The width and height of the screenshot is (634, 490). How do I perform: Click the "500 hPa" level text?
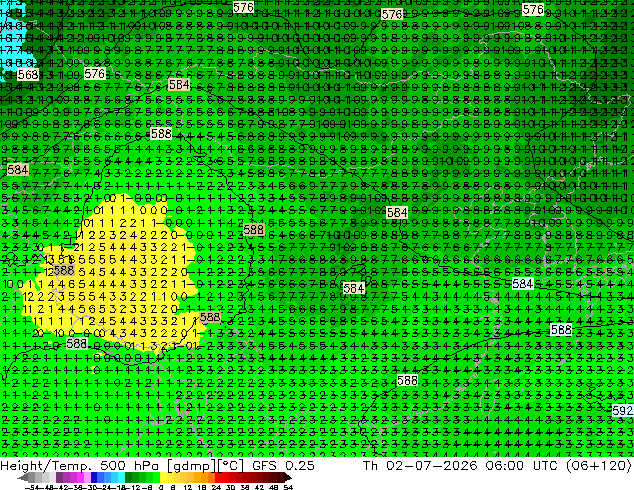tap(131, 466)
